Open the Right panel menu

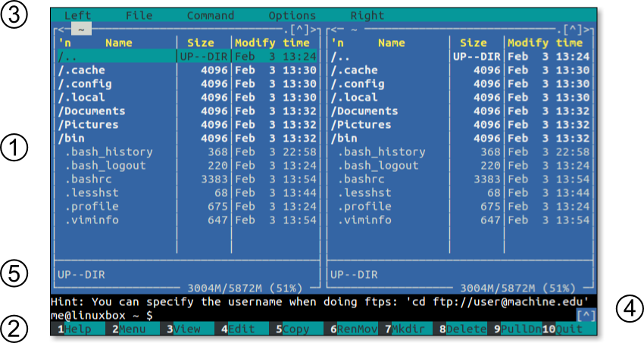pos(367,15)
